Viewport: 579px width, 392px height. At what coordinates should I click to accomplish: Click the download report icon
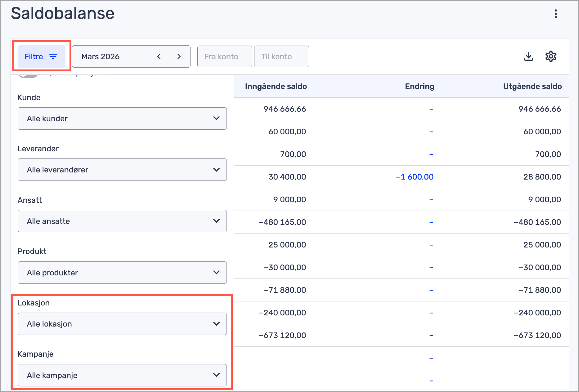(528, 56)
